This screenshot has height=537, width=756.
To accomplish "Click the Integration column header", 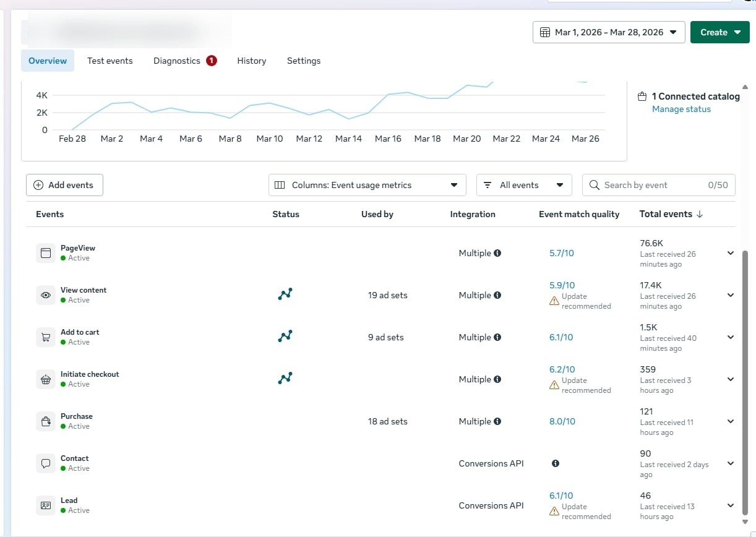I will [473, 214].
